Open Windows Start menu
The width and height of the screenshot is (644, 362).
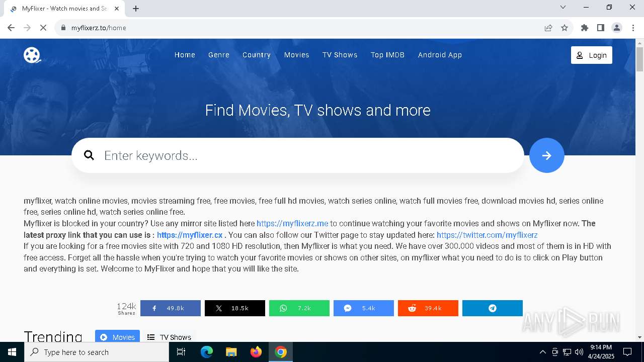12,352
